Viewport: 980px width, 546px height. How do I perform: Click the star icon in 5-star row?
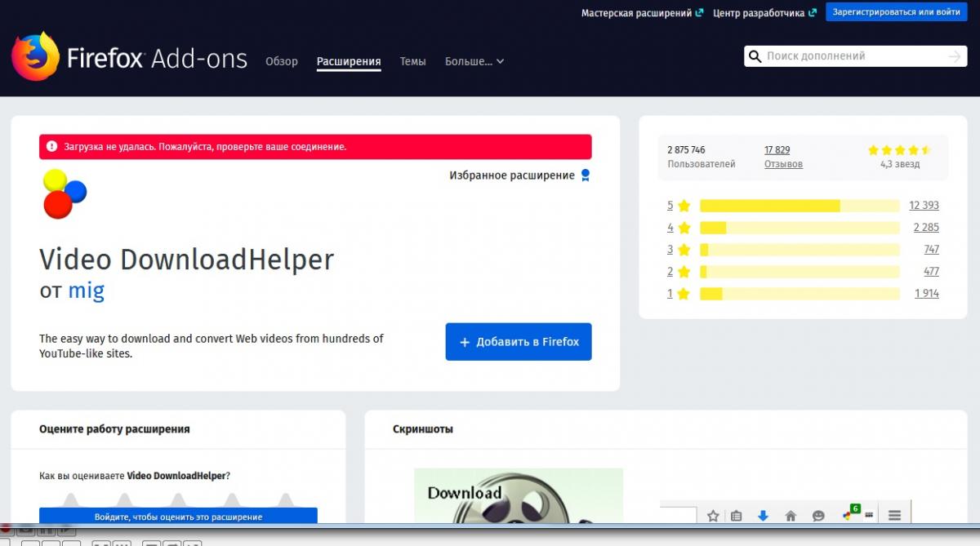[x=684, y=206]
